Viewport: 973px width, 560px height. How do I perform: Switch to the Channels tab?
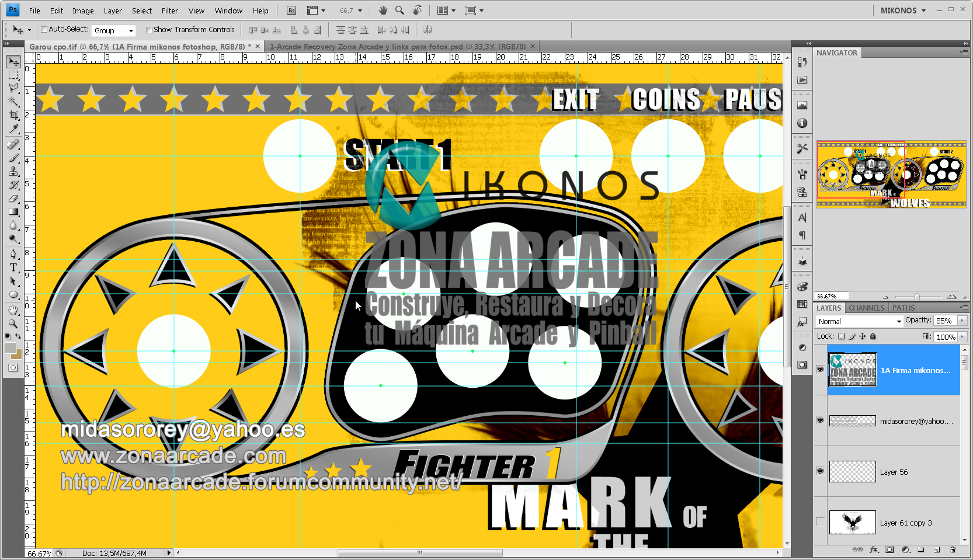[x=866, y=308]
